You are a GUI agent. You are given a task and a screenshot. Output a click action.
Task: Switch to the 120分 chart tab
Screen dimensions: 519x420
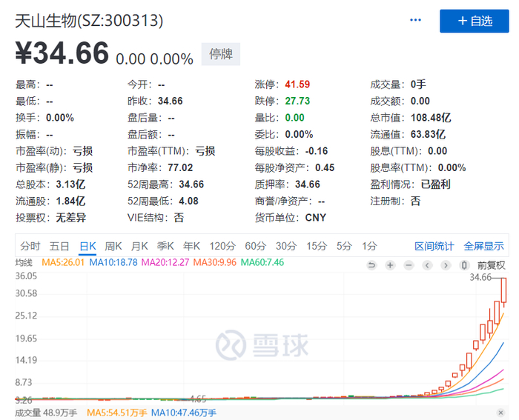click(x=222, y=246)
